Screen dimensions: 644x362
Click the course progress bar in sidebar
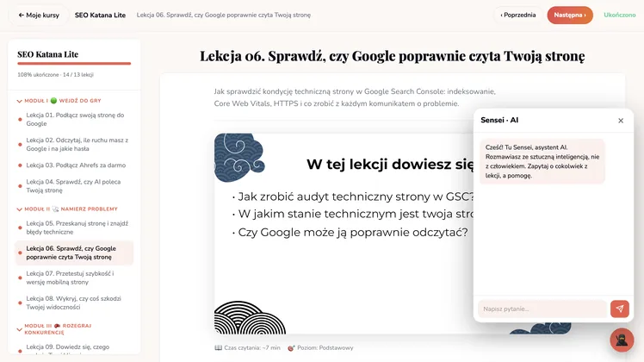click(x=74, y=64)
